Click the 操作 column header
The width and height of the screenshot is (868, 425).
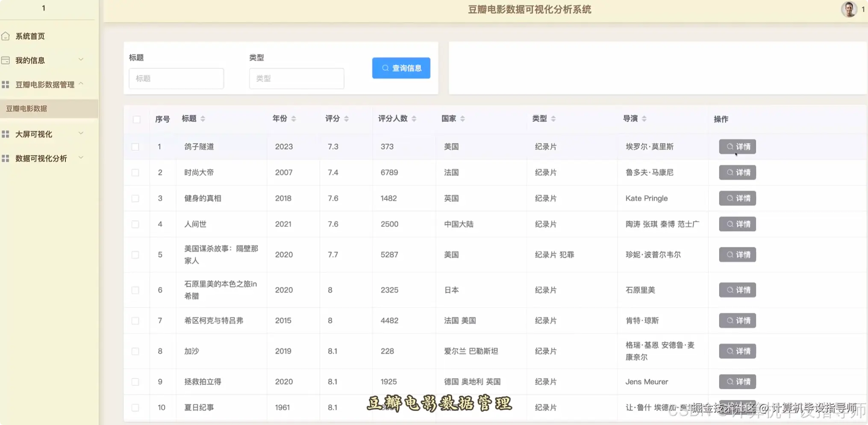click(721, 119)
